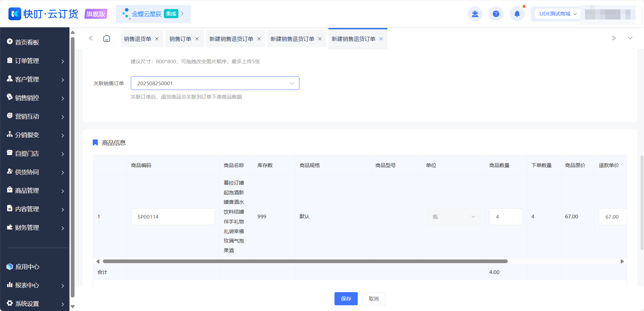The image size is (644, 311).
Task: Click the 营销互动 target icon
Action: pyautogui.click(x=10, y=116)
